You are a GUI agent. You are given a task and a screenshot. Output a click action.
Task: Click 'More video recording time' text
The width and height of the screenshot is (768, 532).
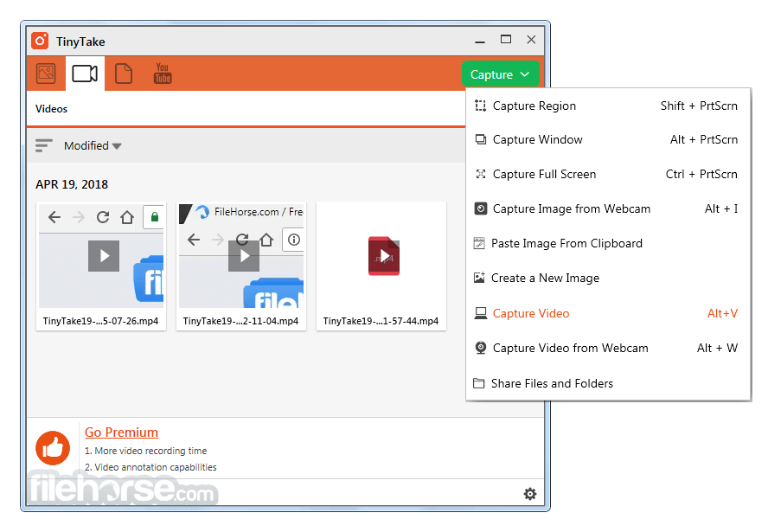click(x=150, y=451)
